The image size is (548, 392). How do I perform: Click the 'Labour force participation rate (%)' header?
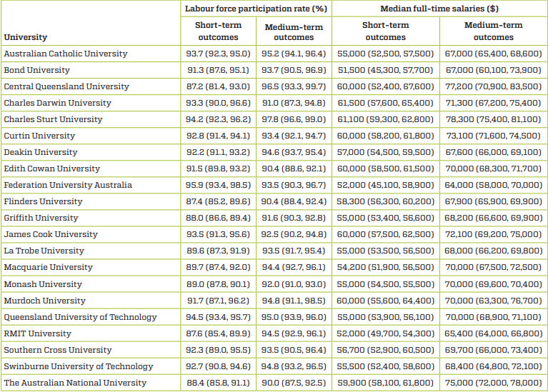point(256,9)
